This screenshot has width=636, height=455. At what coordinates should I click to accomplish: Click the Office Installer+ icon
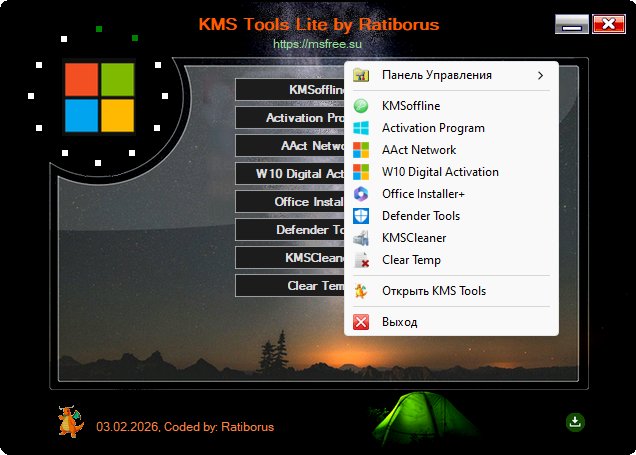point(361,194)
